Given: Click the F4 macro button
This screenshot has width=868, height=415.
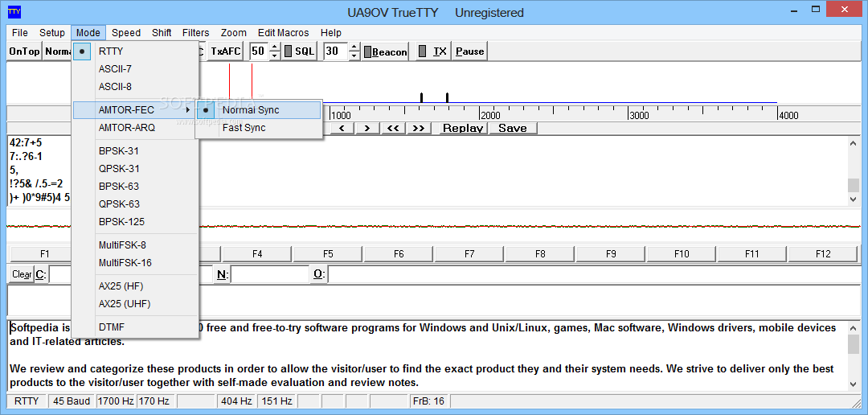Looking at the screenshot, I should [x=257, y=254].
